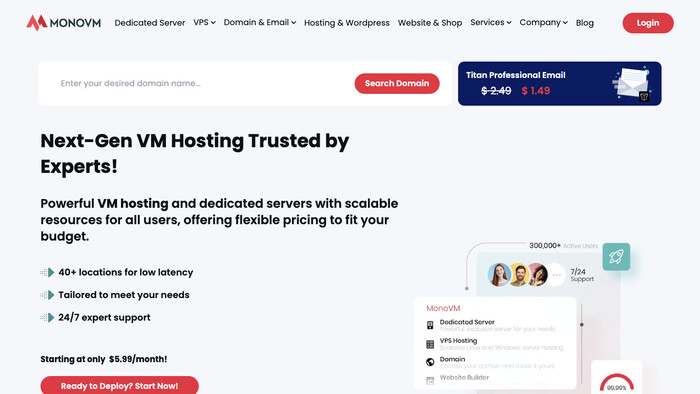Click the Website Builder icon
The height and width of the screenshot is (394, 700).
(x=430, y=381)
